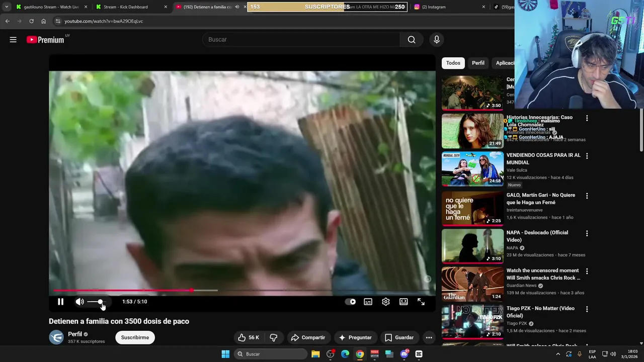Select the Perfil filter chip
644x362 pixels.
[478, 63]
